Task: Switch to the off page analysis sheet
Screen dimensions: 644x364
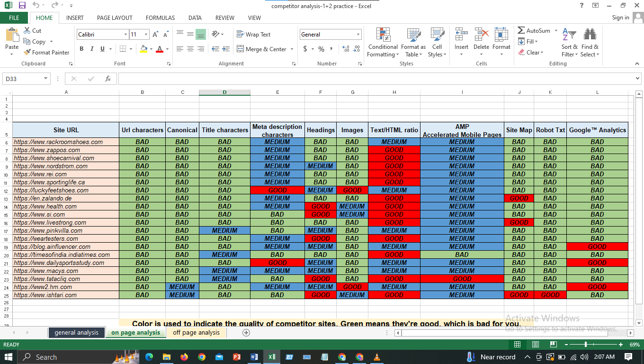Action: click(x=196, y=333)
